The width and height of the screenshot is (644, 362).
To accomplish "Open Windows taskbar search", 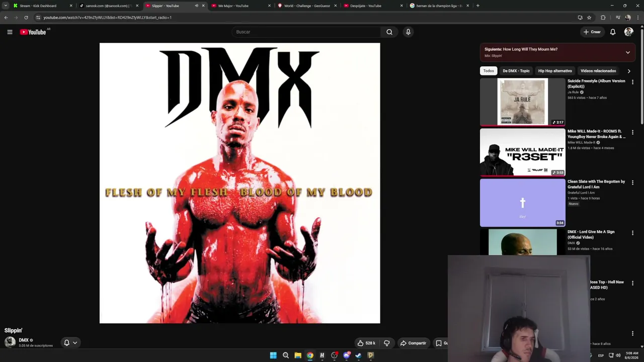I will pyautogui.click(x=286, y=355).
